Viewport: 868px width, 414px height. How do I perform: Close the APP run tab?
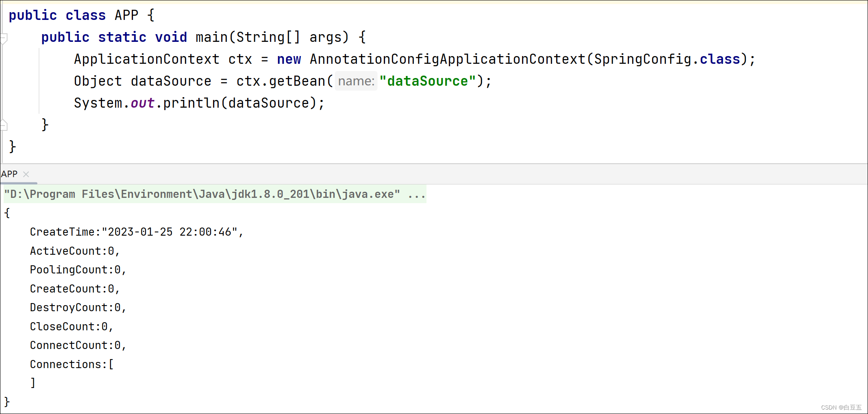pos(26,174)
